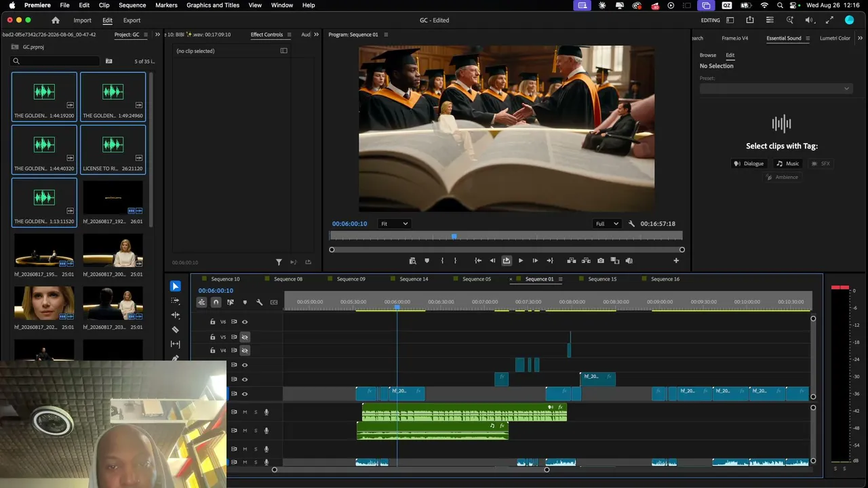The image size is (868, 488).
Task: Show hidden track V5 with eye toggle
Action: 245,337
